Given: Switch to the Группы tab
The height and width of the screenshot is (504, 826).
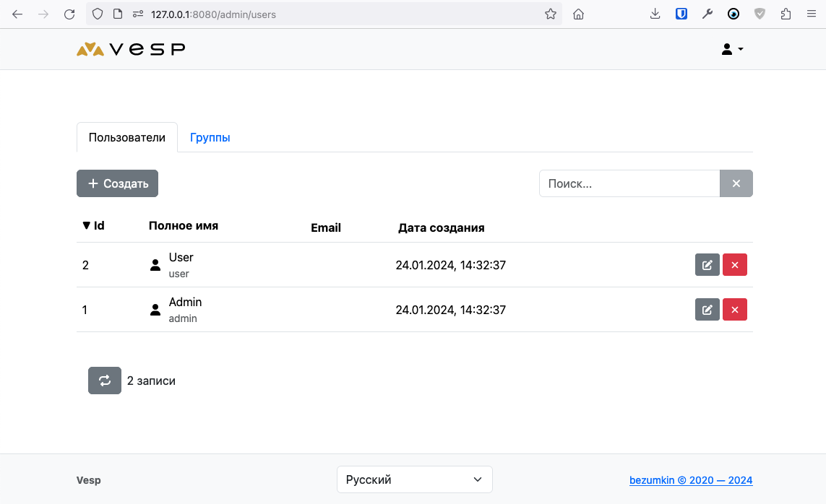Looking at the screenshot, I should (x=210, y=137).
